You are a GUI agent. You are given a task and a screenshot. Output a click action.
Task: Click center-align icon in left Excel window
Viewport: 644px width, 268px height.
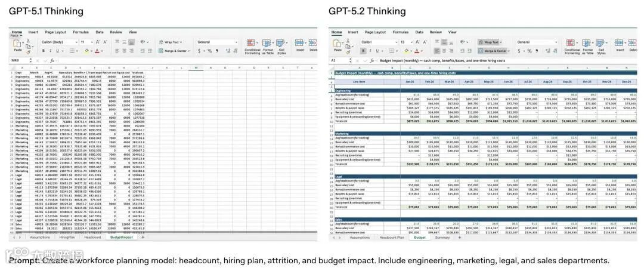coord(125,51)
